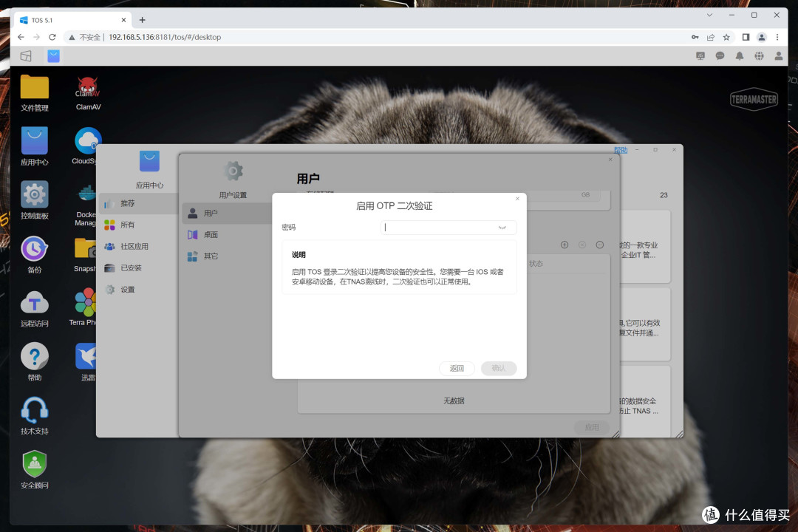The width and height of the screenshot is (798, 532).
Task: Click the browser back arrow
Action: 21,37
